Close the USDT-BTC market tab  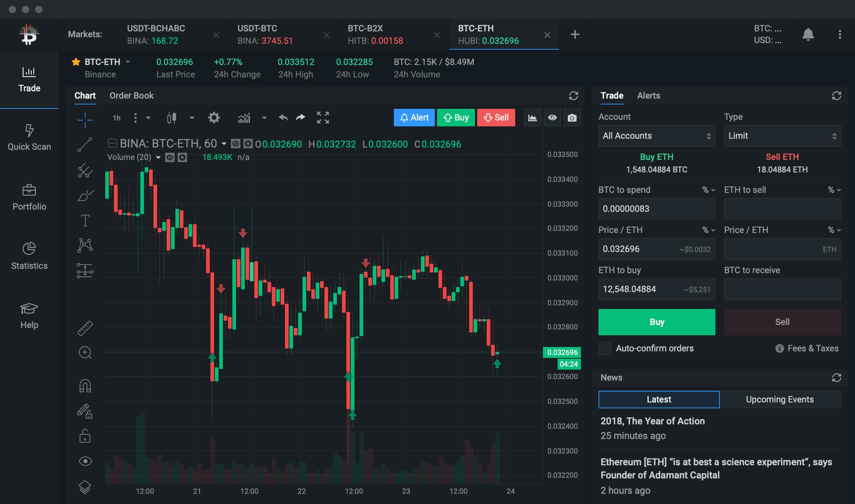(327, 35)
